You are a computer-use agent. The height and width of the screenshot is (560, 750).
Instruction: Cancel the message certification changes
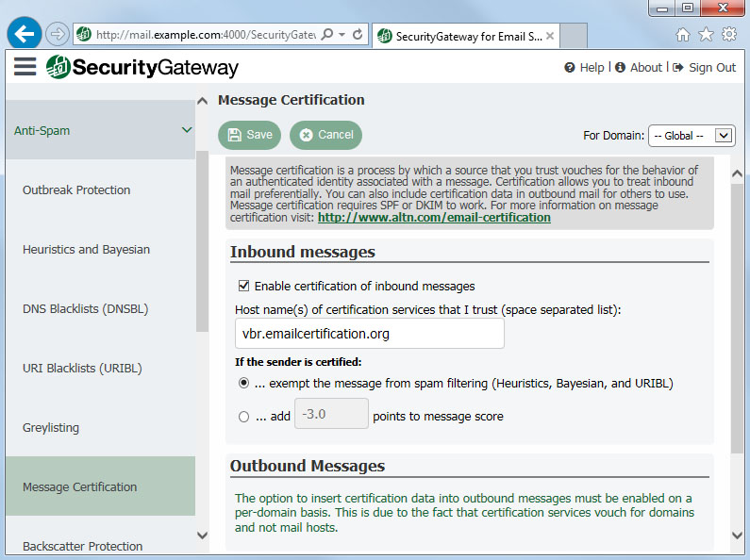click(x=325, y=135)
